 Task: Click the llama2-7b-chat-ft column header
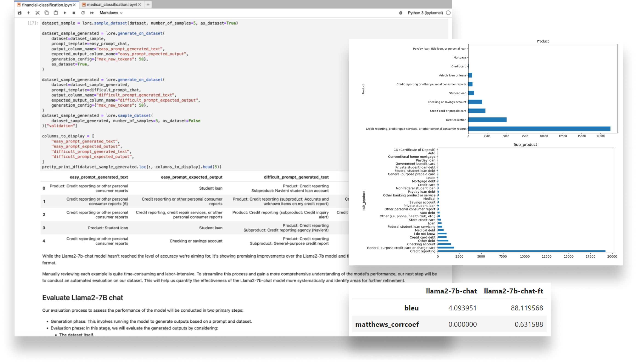(514, 291)
